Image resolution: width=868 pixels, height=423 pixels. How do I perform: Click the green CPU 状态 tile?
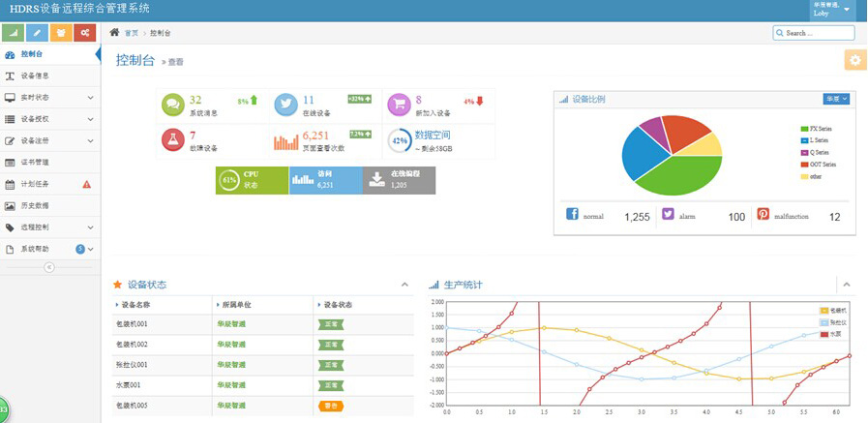[x=252, y=180]
